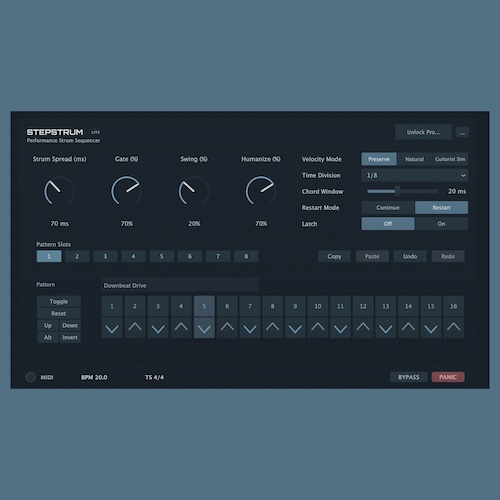
Task: Select pattern slot 1
Action: [x=49, y=256]
